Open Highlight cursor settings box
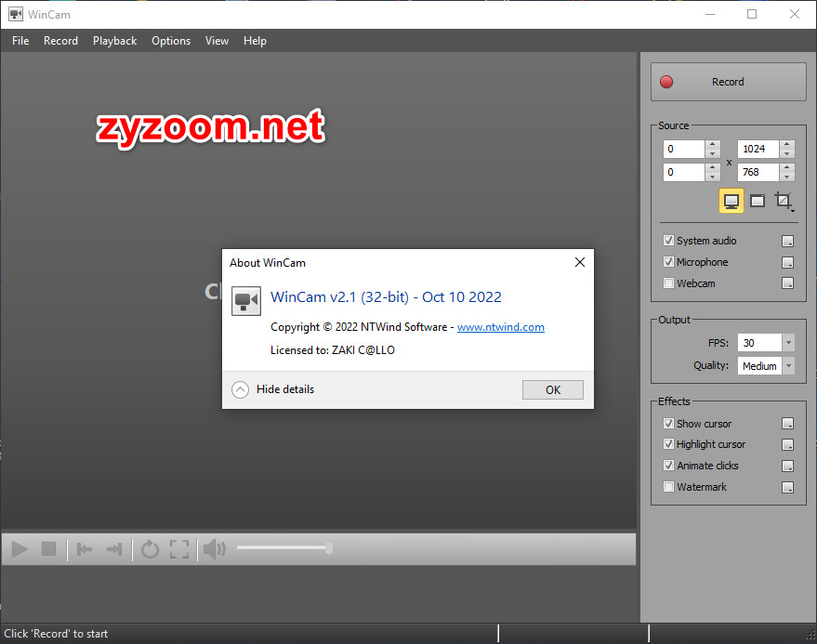The height and width of the screenshot is (644, 817). pyautogui.click(x=787, y=444)
